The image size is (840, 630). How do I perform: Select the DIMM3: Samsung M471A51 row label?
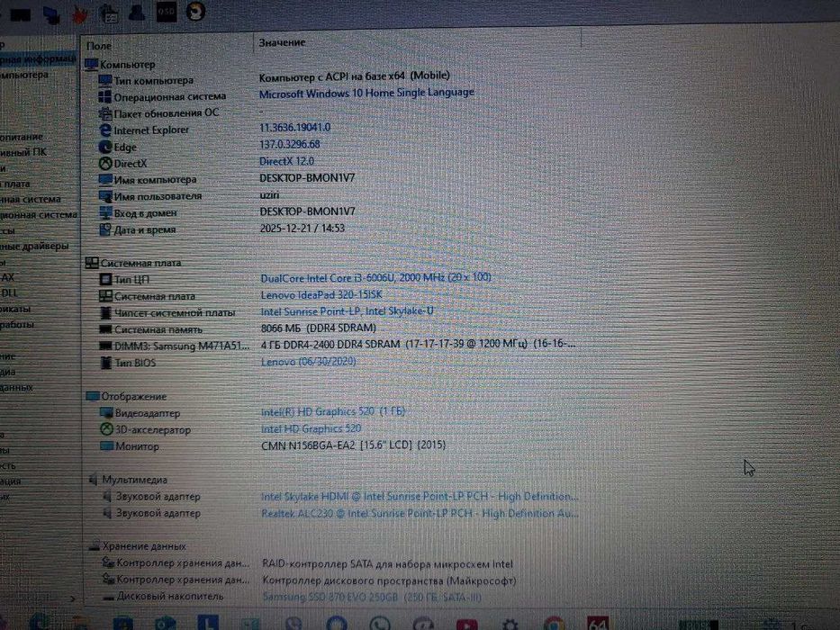pos(182,346)
